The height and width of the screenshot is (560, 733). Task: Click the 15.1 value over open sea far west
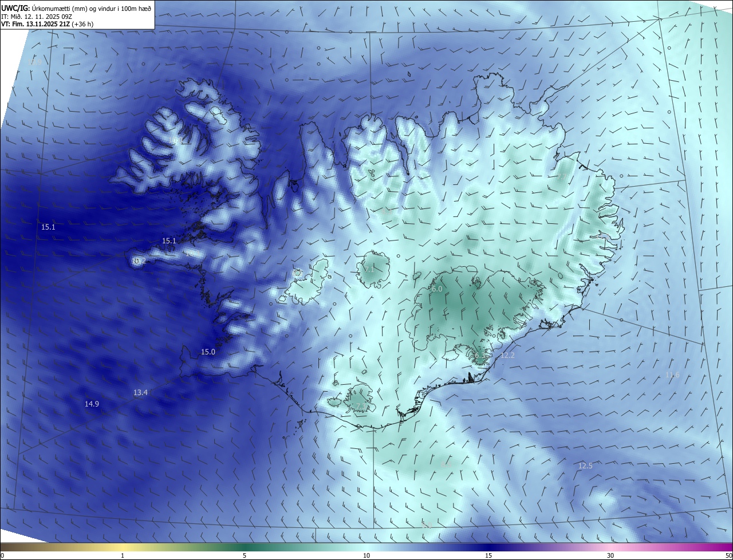(x=48, y=227)
